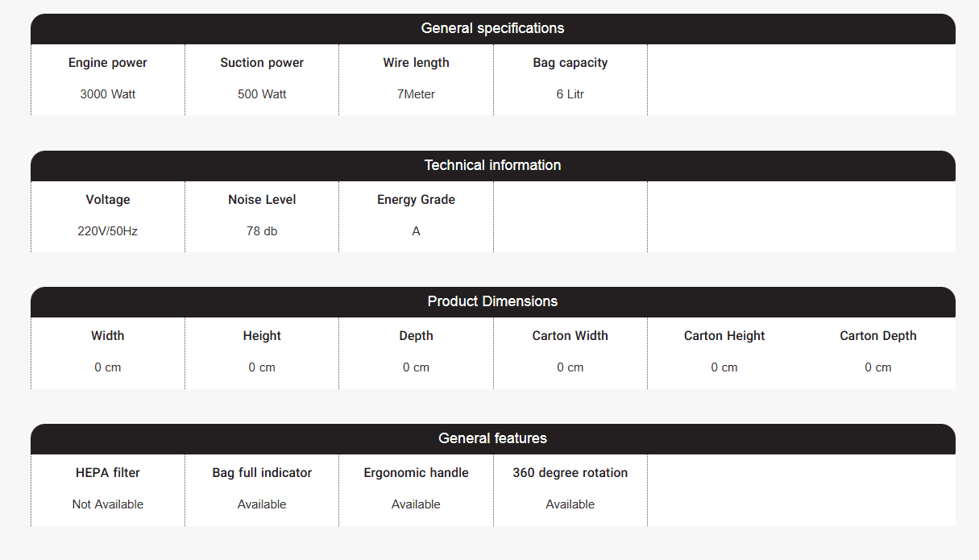Screen dimensions: 979x560
Task: Click the 6 Litr value
Action: click(x=570, y=94)
